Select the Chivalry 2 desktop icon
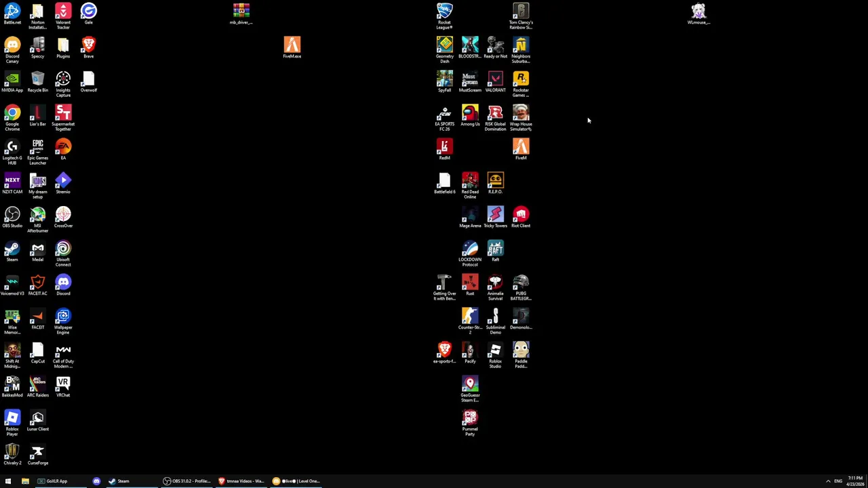868x488 pixels. click(12, 455)
